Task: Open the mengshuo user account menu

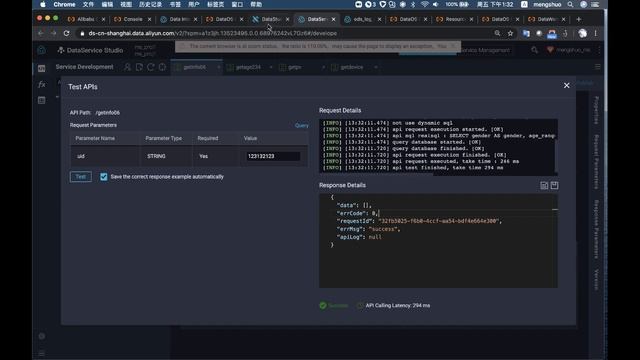Action: [x=569, y=50]
